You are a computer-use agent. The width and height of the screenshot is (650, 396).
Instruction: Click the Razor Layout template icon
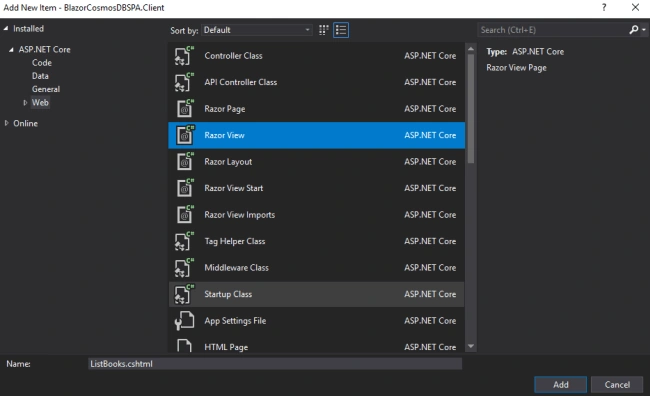point(184,162)
